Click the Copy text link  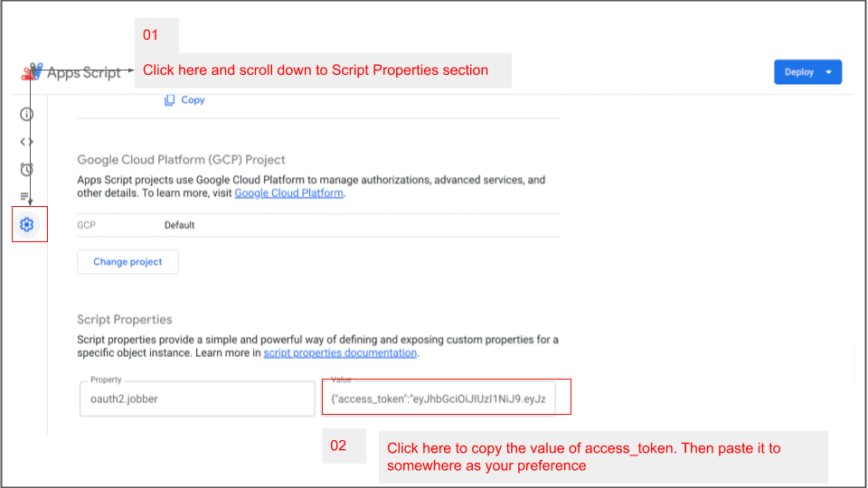point(193,100)
